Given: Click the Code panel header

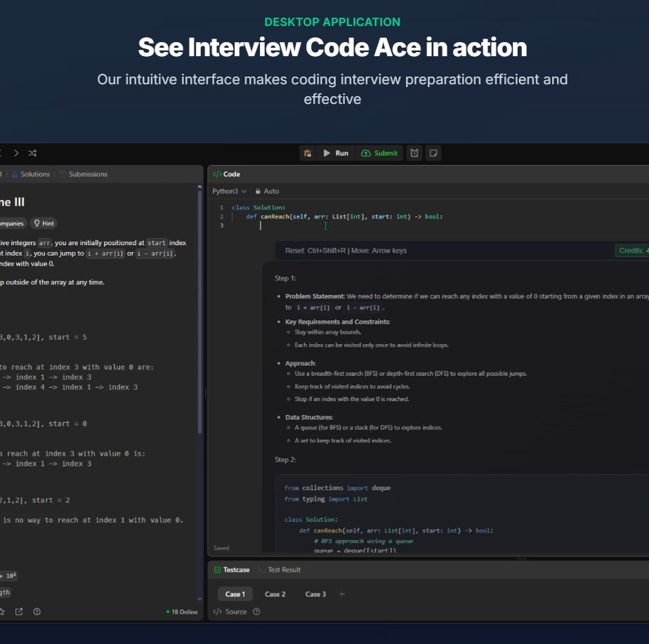Looking at the screenshot, I should pos(227,174).
